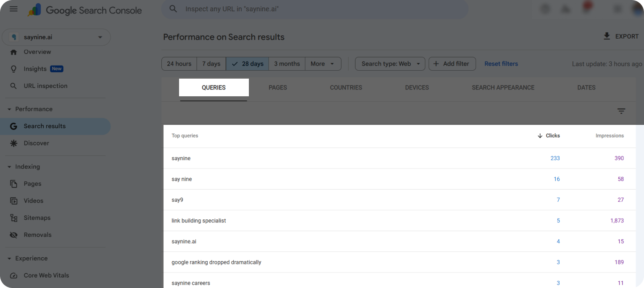Click the table filter rows icon
This screenshot has width=644, height=288.
(x=621, y=111)
